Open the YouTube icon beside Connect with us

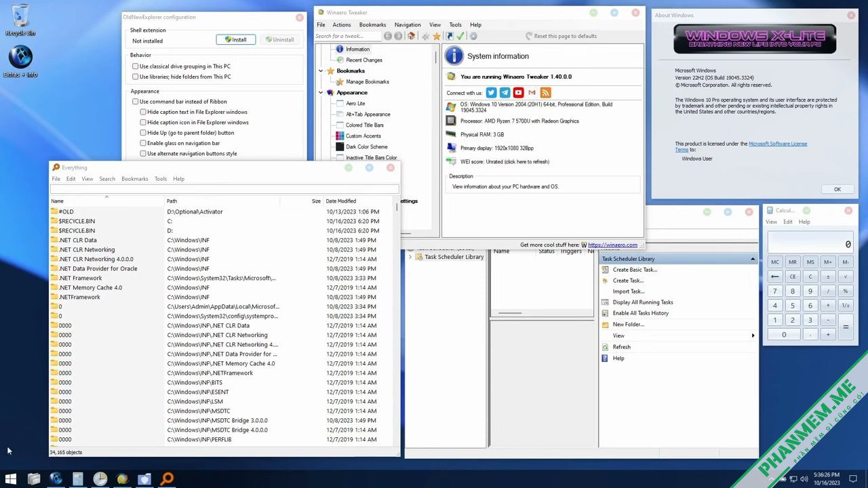tap(519, 93)
